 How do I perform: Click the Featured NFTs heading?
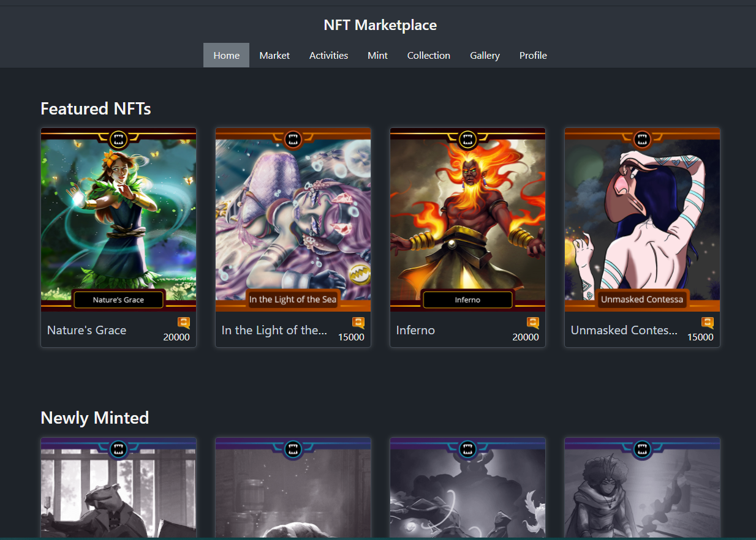pyautogui.click(x=96, y=108)
